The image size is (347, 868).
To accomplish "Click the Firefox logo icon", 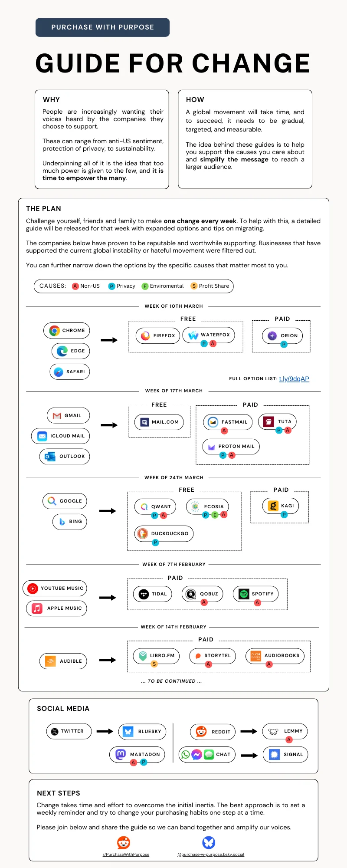I will pyautogui.click(x=145, y=335).
